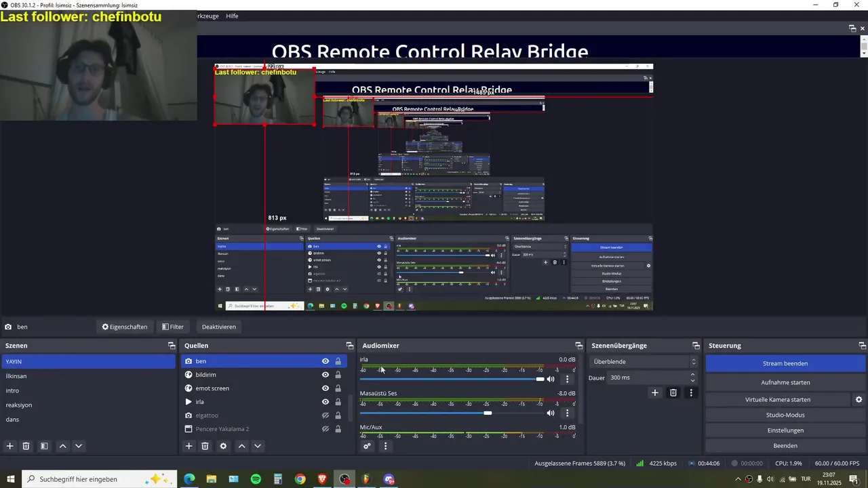Undock the preview area dock icon

[852, 28]
